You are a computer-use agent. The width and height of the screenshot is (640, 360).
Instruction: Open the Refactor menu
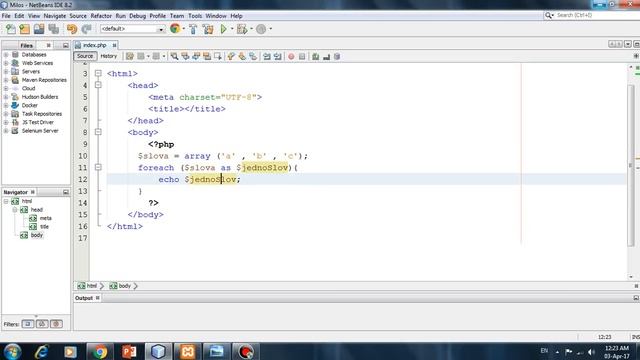101,16
